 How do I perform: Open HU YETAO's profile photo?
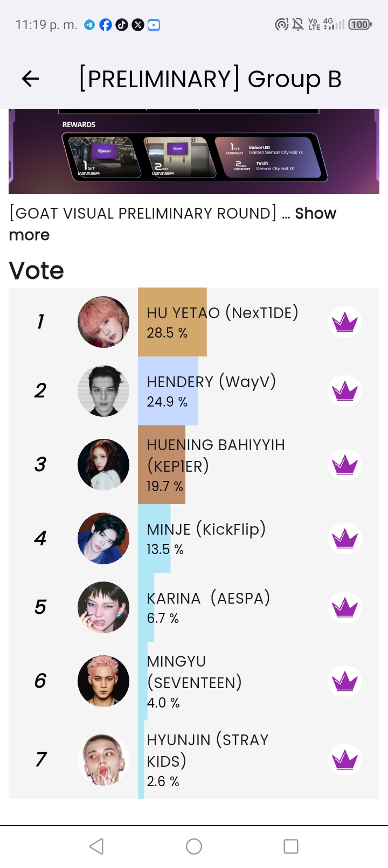(103, 322)
